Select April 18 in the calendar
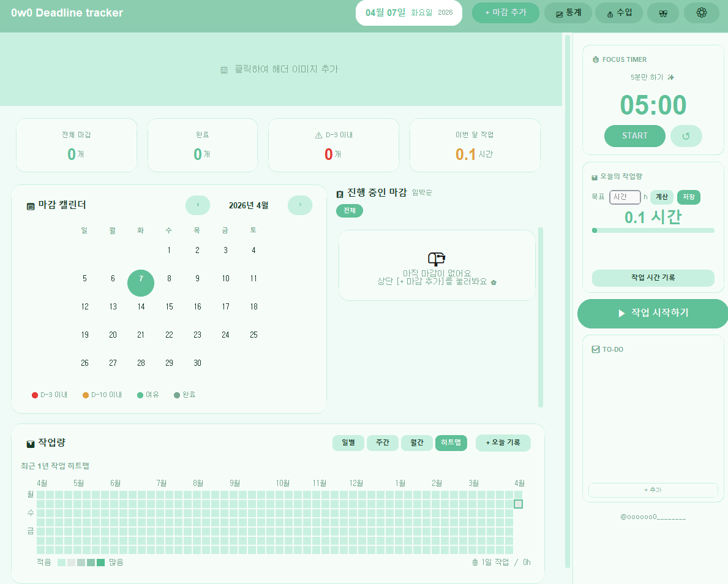The image size is (728, 584). tap(253, 306)
